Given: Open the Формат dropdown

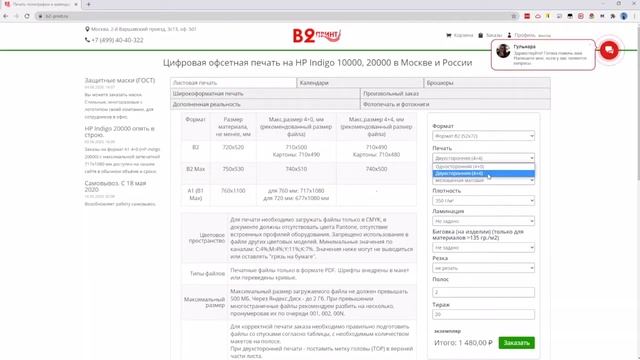Looking at the screenshot, I should 483,136.
